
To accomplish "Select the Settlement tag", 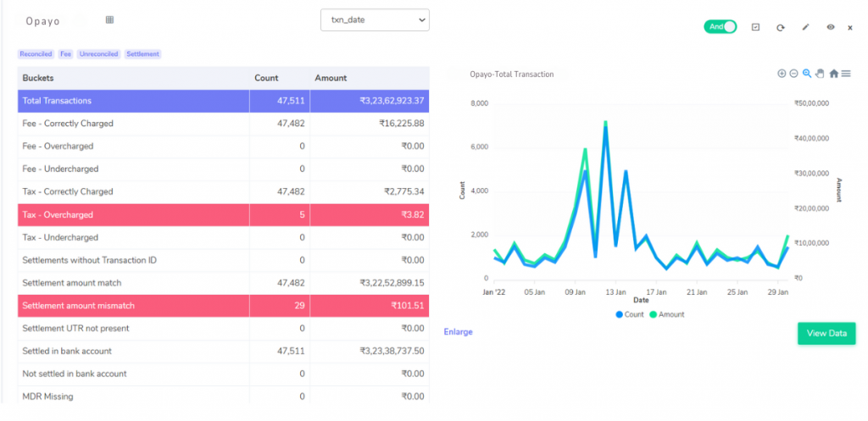I will pos(142,54).
